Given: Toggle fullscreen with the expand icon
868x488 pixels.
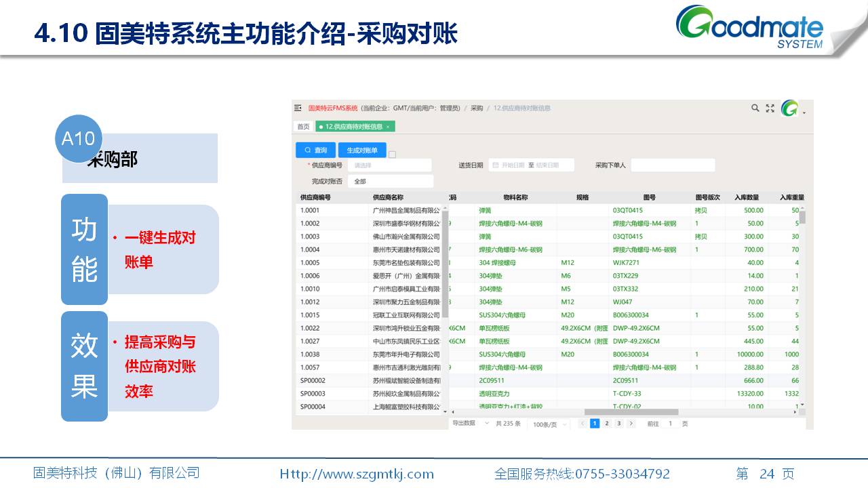Looking at the screenshot, I should click(x=770, y=108).
